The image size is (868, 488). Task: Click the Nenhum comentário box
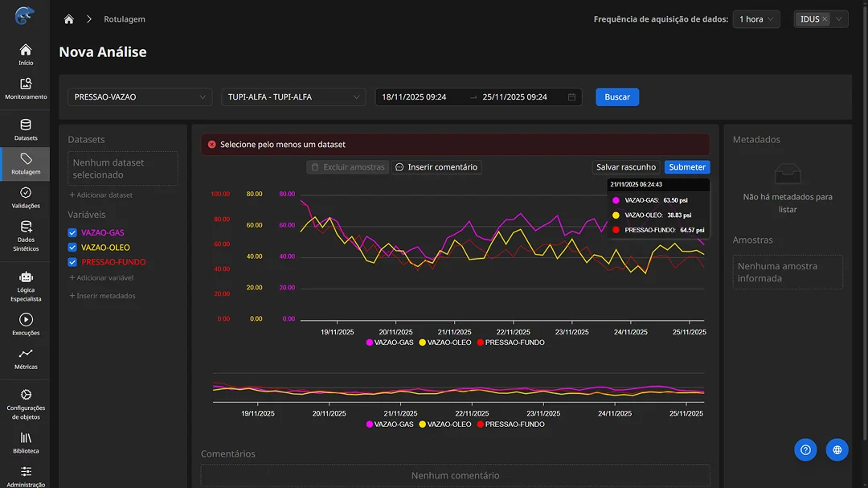[x=455, y=475]
